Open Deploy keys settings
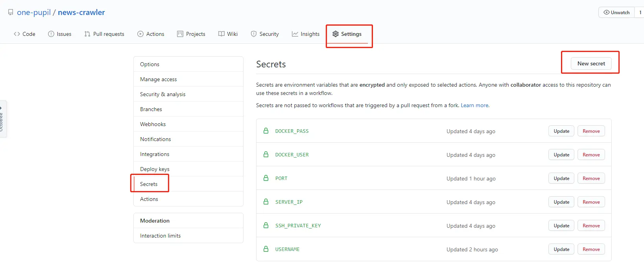This screenshot has width=644, height=275. [188, 169]
